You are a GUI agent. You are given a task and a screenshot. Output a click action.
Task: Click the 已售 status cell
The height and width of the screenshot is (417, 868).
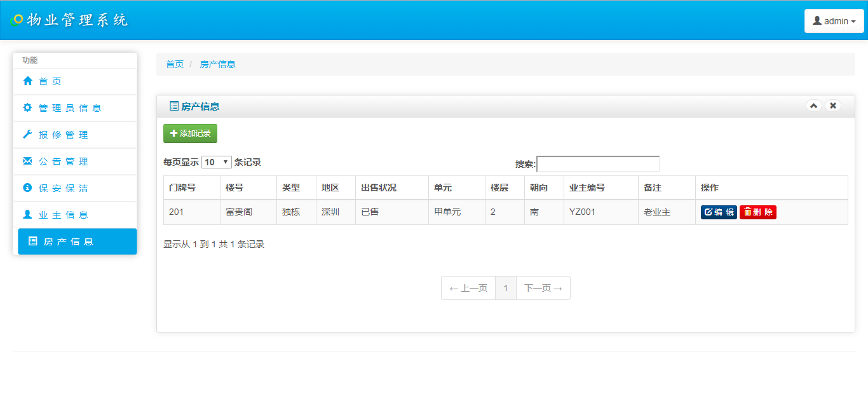[x=392, y=212]
